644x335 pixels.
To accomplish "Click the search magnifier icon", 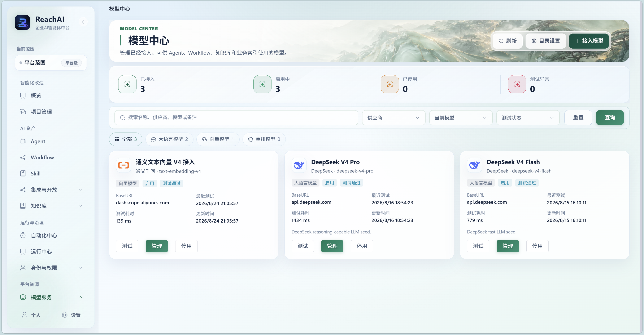I will [x=122, y=118].
